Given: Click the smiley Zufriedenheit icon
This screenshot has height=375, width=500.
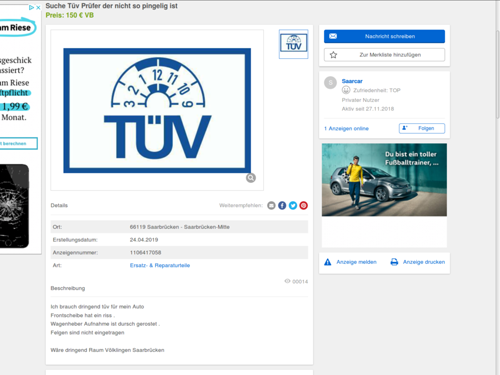Looking at the screenshot, I should tap(346, 90).
